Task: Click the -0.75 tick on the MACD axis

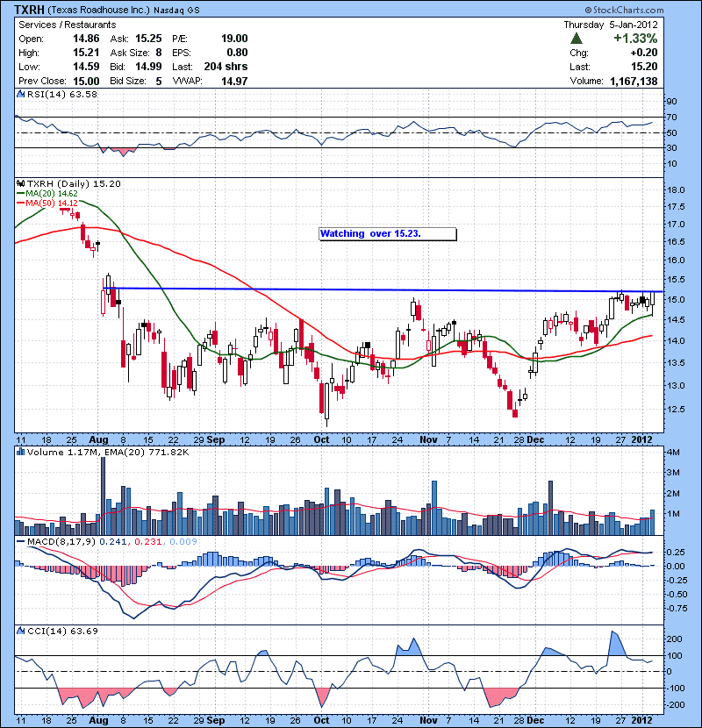Action: 676,608
